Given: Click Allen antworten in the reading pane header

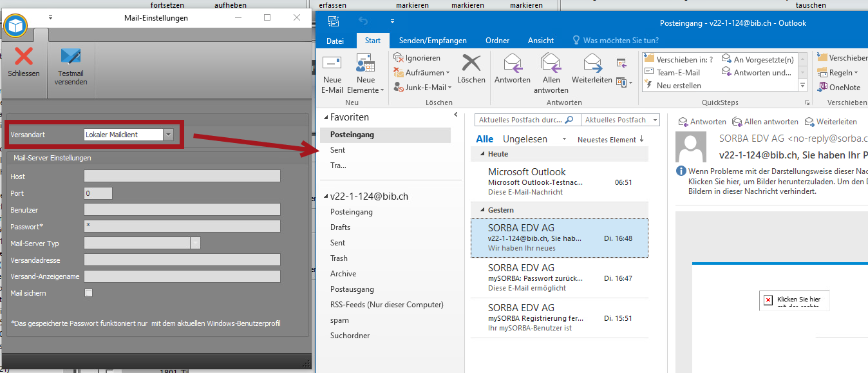Looking at the screenshot, I should (766, 122).
